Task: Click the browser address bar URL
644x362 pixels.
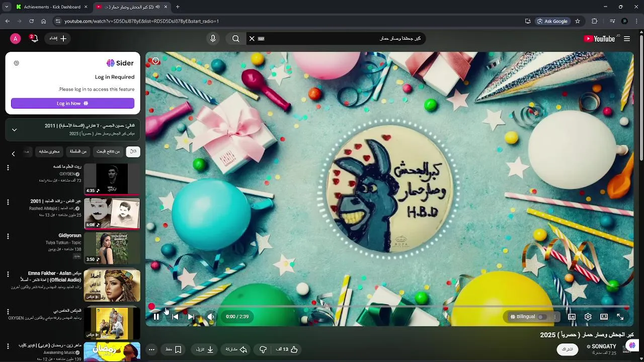Action: [142, 21]
